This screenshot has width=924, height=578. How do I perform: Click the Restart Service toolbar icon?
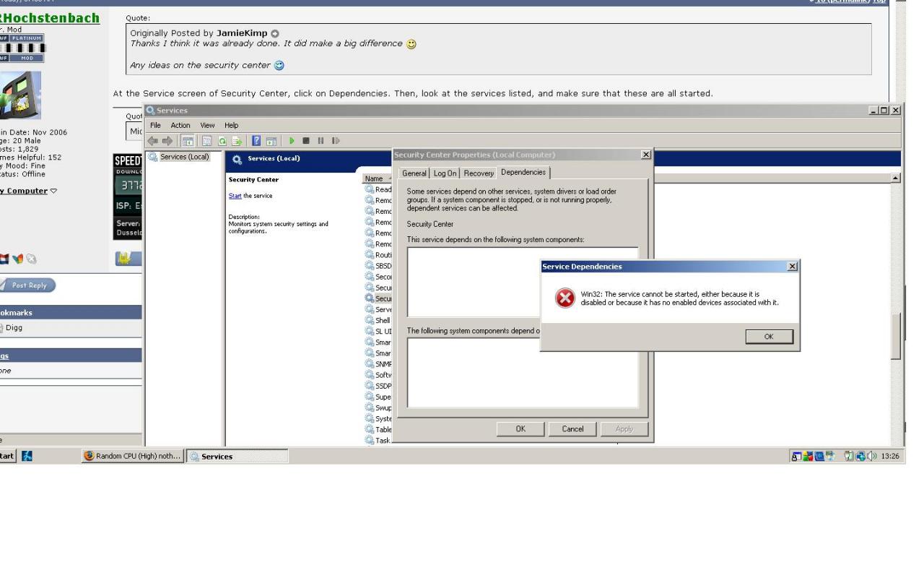click(336, 141)
